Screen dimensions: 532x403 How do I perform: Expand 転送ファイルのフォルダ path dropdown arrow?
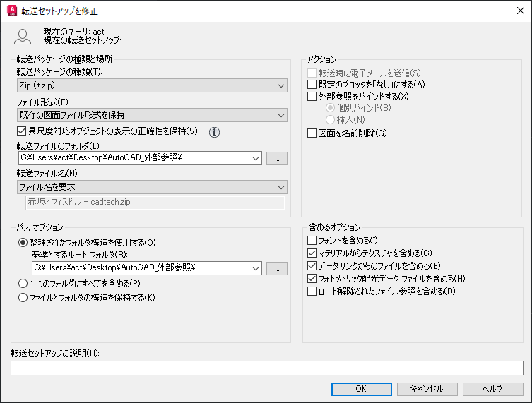pos(256,158)
